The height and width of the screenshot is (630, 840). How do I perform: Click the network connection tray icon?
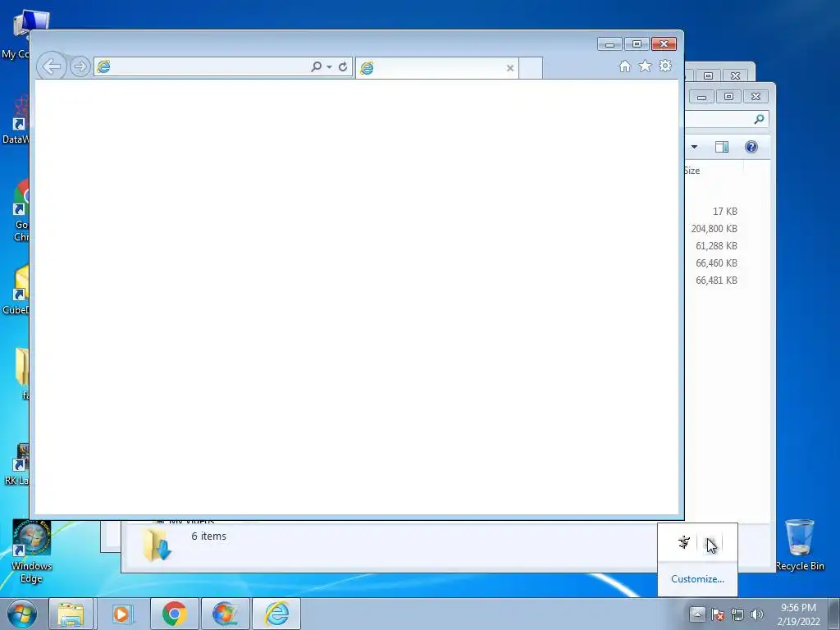pos(737,614)
